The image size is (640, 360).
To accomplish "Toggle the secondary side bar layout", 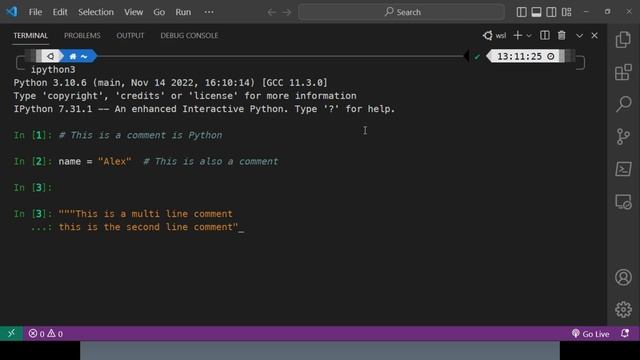I will click(x=551, y=12).
